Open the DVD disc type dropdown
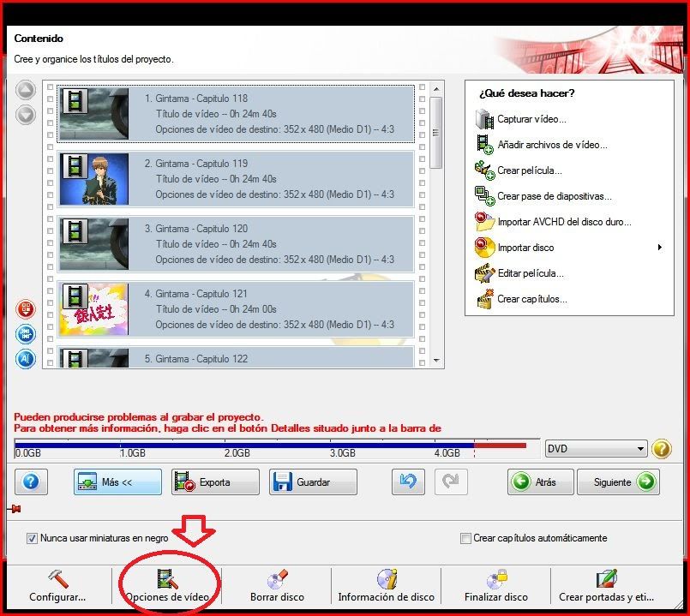 pos(597,449)
